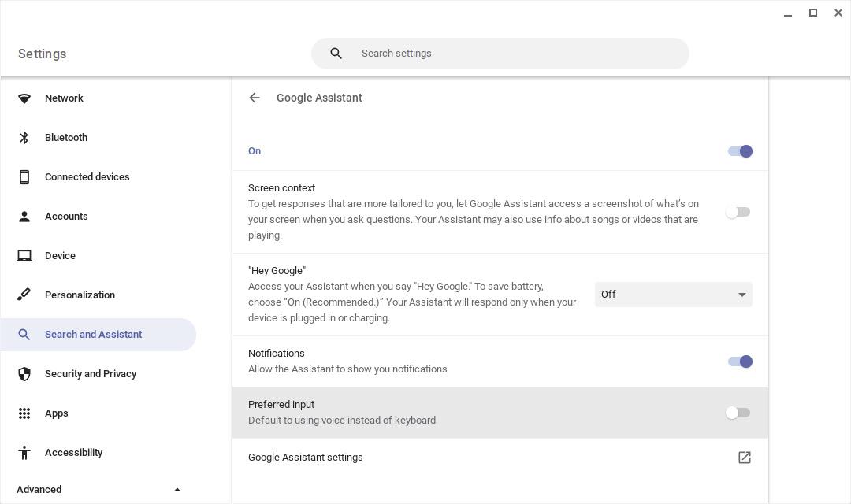Image resolution: width=851 pixels, height=504 pixels.
Task: Open Bluetooth settings section
Action: [66, 138]
